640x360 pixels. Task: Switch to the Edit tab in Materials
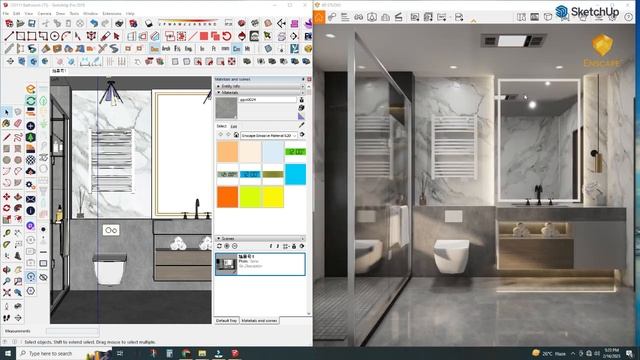(233, 127)
